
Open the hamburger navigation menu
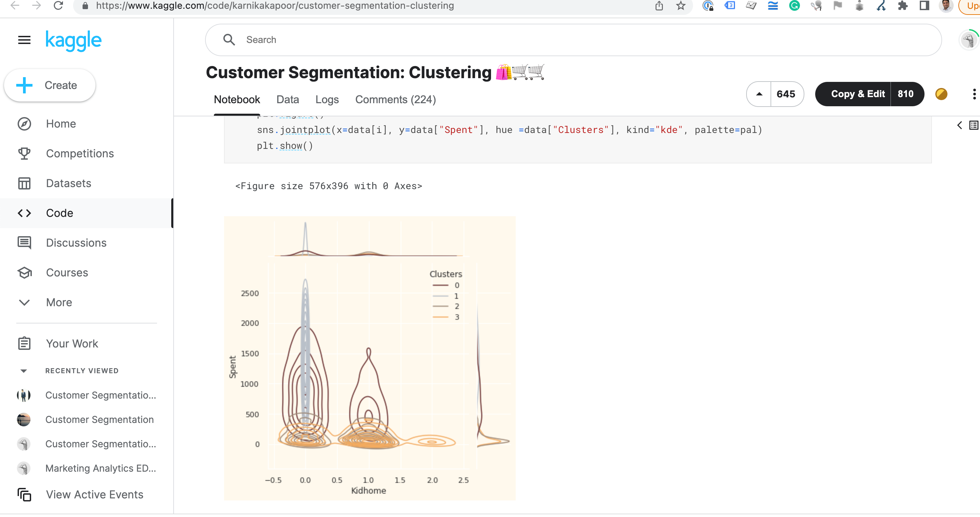point(24,40)
